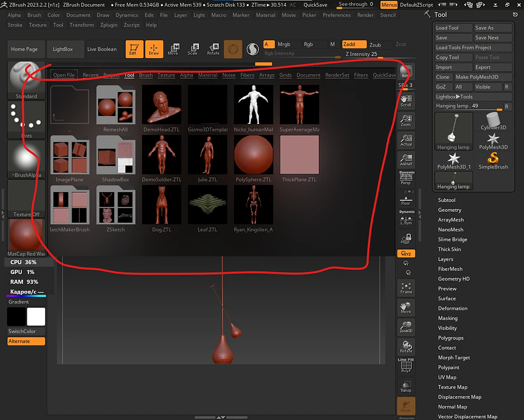Image resolution: width=524 pixels, height=420 pixels.
Task: Click the SwitchColor button
Action: coord(26,331)
